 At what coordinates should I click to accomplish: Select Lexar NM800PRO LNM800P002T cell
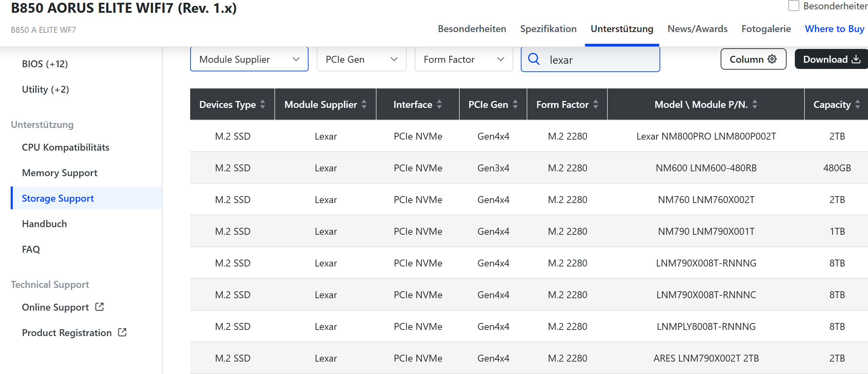pyautogui.click(x=706, y=136)
